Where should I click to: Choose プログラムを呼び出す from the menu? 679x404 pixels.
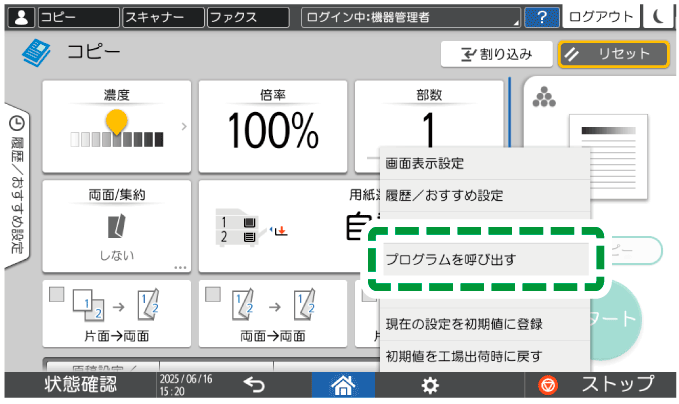(485, 259)
